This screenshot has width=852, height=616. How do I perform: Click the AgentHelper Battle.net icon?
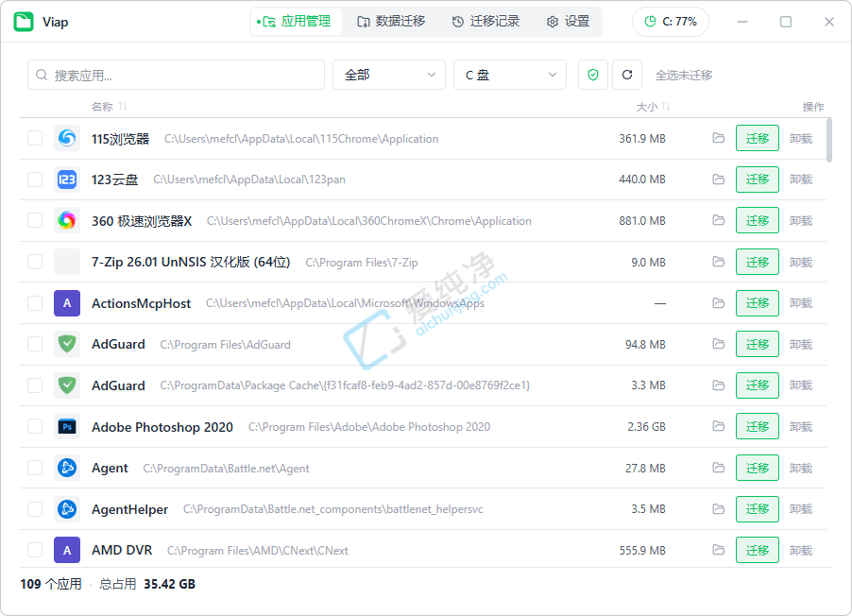pyautogui.click(x=67, y=509)
